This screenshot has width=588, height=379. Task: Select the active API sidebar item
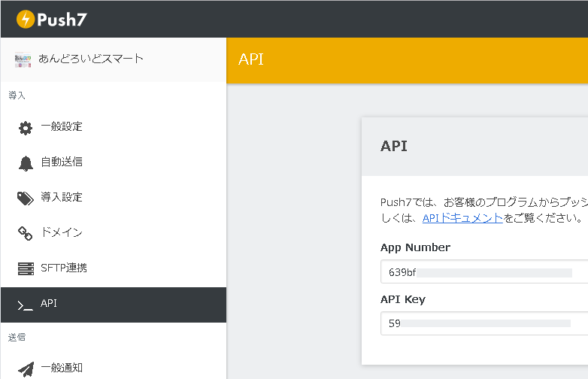click(114, 305)
